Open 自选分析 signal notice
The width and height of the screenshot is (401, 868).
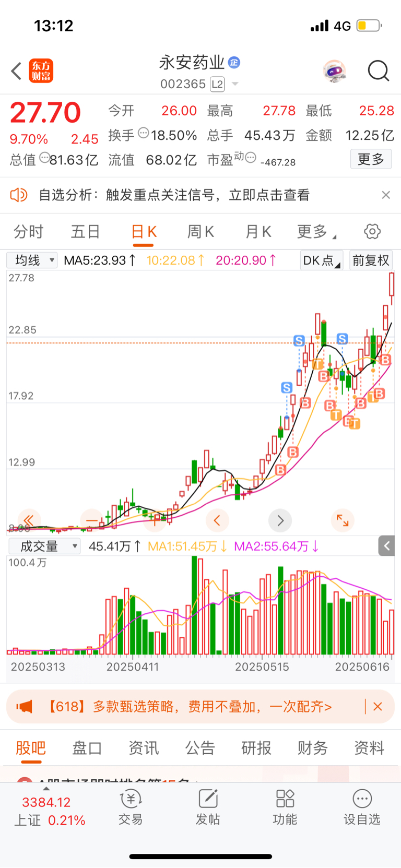point(174,195)
